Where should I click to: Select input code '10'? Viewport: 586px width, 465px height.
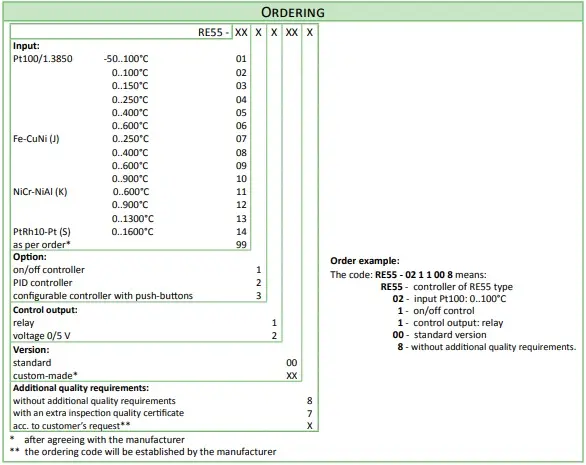click(241, 179)
